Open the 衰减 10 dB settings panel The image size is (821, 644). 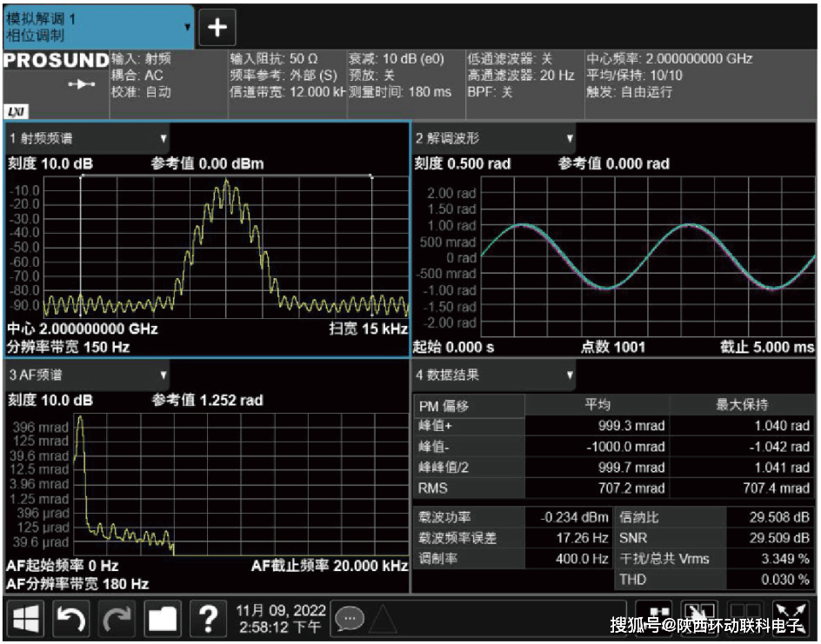click(x=404, y=75)
